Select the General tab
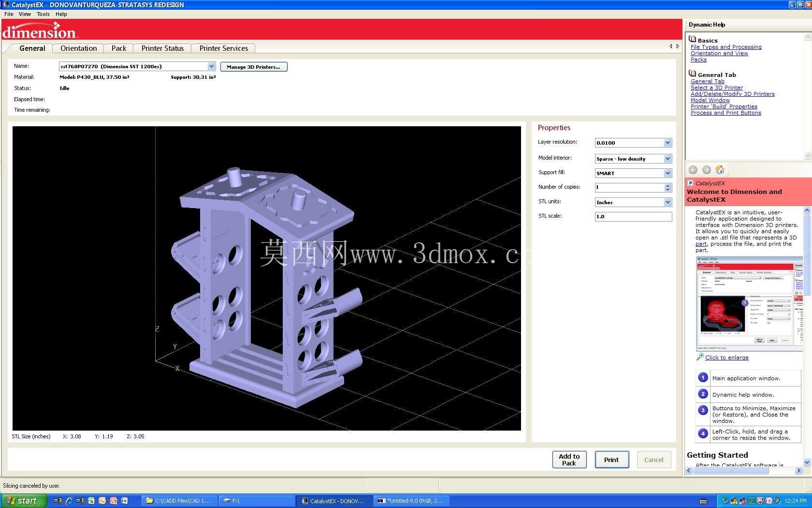 point(32,48)
